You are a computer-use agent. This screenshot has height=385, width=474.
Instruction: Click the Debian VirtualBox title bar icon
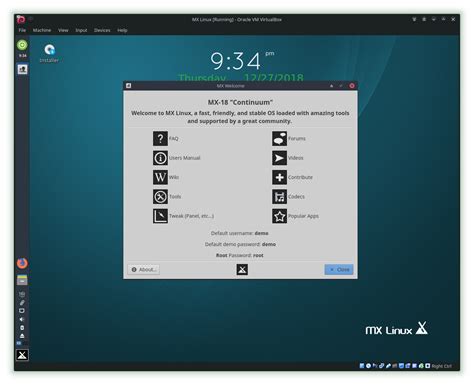21,20
